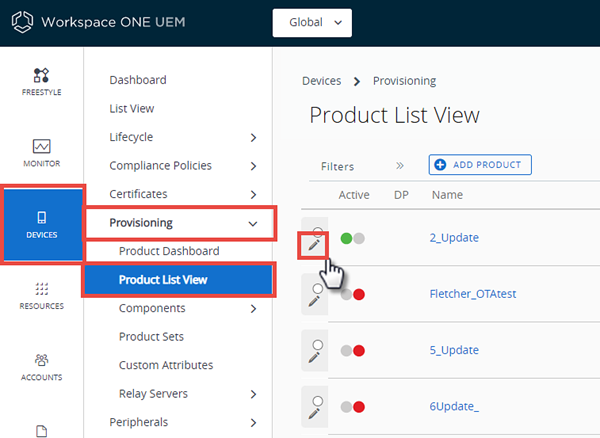The height and width of the screenshot is (438, 600).
Task: Click the Compliance Policies menu label
Action: [160, 166]
